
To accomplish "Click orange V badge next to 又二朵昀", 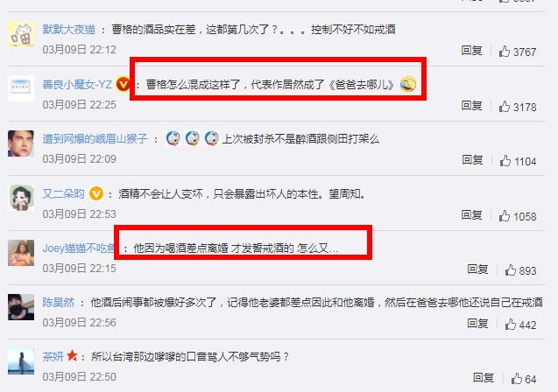I will 96,193.
